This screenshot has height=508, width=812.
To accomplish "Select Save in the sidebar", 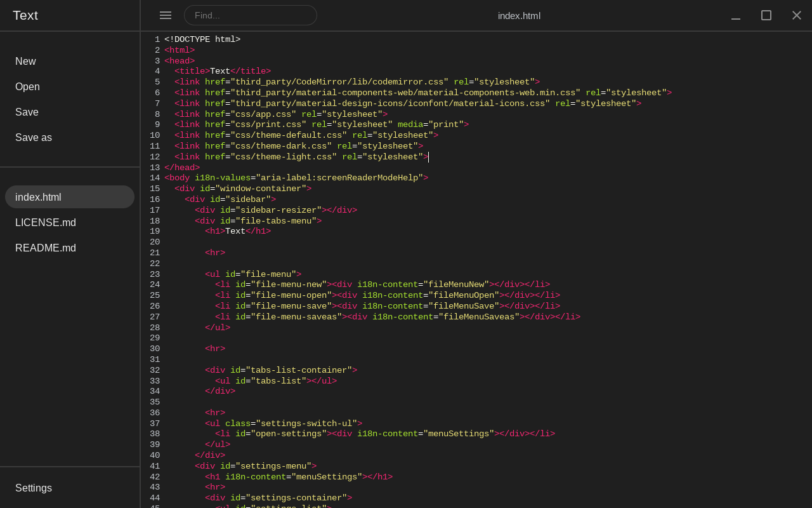I will [27, 112].
